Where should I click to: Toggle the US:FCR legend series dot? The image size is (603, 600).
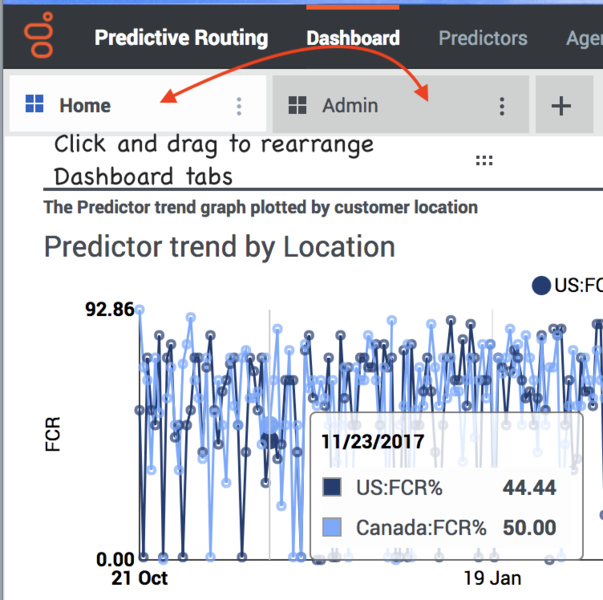click(x=541, y=286)
